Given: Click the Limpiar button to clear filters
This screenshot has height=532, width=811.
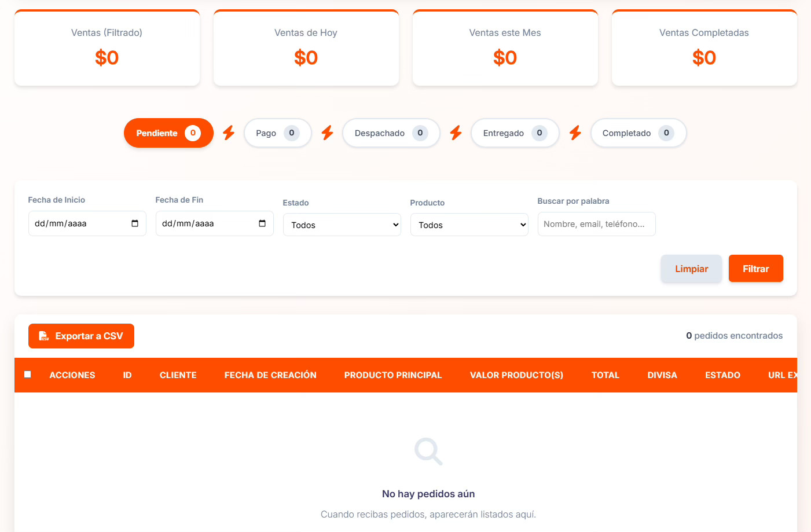Looking at the screenshot, I should coord(691,268).
